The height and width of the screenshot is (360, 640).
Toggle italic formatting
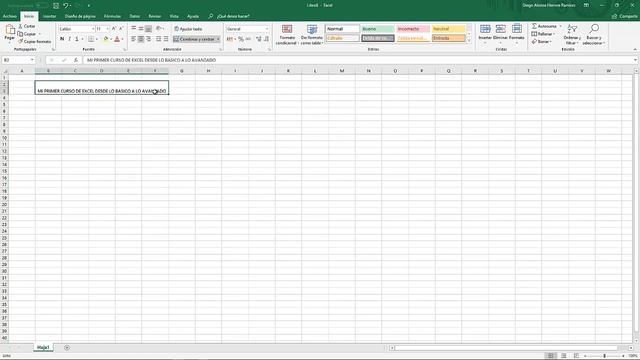pyautogui.click(x=69, y=39)
